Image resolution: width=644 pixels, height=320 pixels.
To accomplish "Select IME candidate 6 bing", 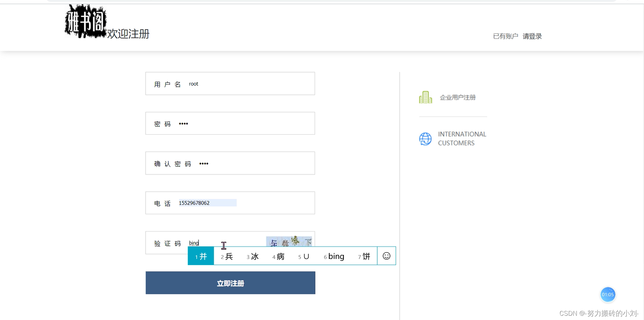I will tap(334, 256).
